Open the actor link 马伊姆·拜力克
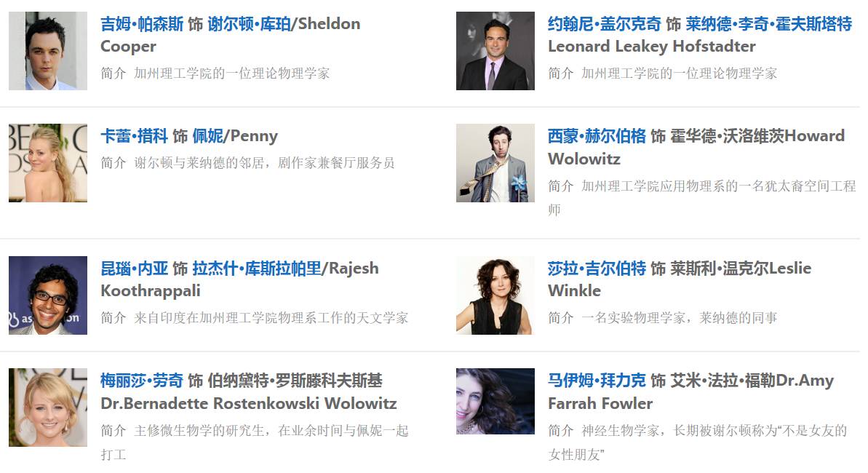 597,381
